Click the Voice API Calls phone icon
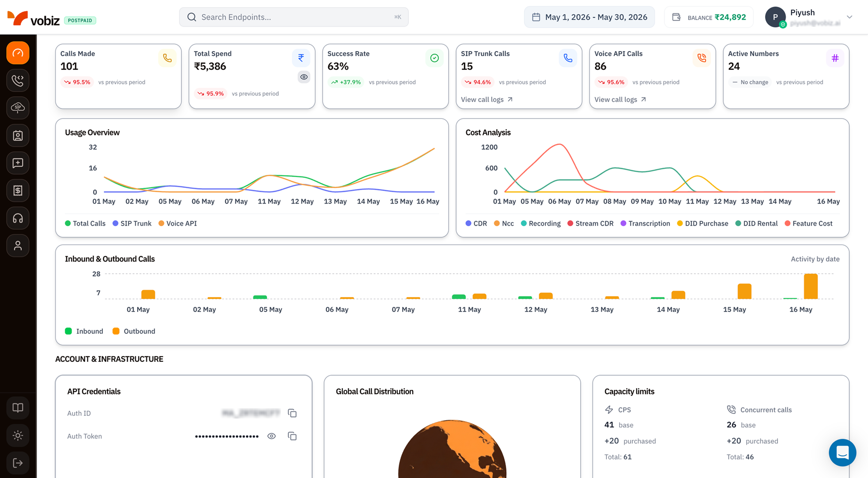This screenshot has width=868, height=478. pos(702,58)
